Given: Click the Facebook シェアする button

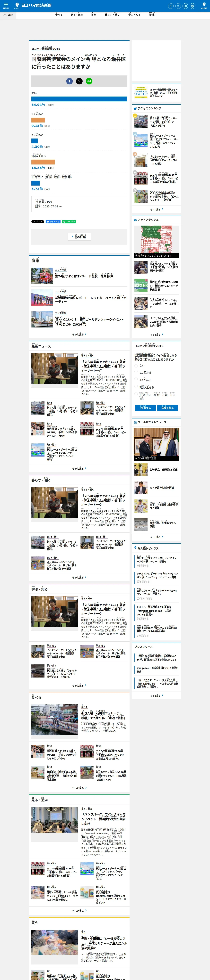Looking at the screenshot, I should [53, 221].
